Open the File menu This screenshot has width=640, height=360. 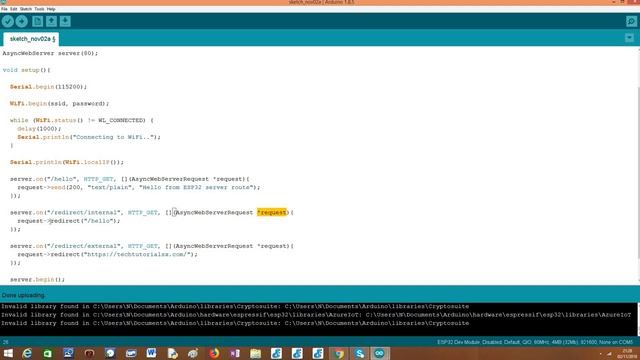coord(4,9)
